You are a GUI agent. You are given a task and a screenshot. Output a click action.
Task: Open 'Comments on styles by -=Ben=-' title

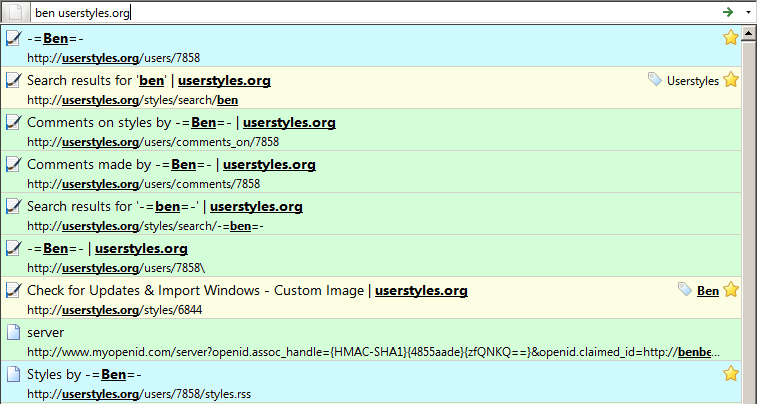(181, 123)
